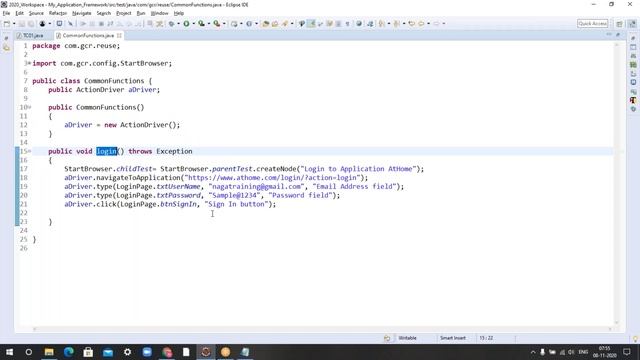
Task: Close the CommonFunctions.java tab
Action: [x=119, y=36]
